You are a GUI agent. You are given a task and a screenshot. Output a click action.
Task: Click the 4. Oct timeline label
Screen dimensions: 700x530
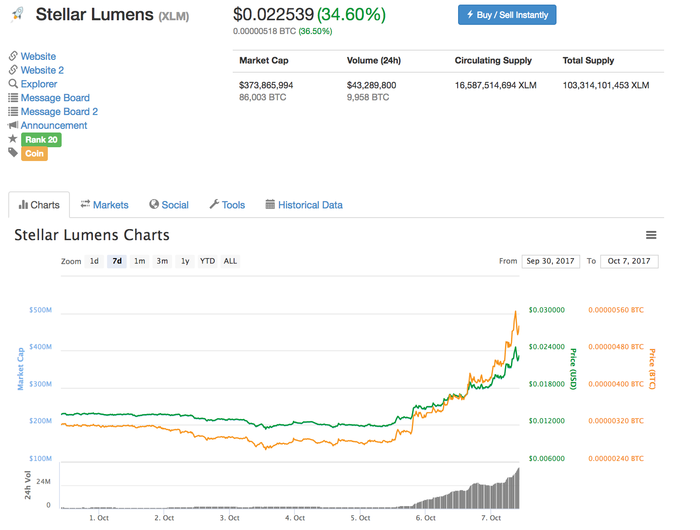click(x=295, y=518)
